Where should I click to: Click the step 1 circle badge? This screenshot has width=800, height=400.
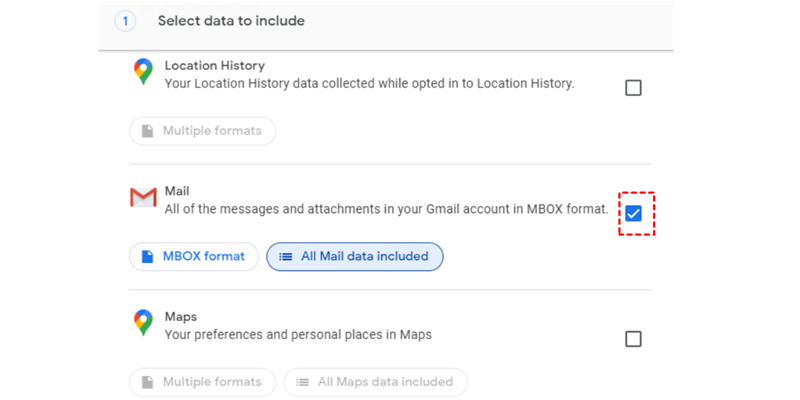(125, 21)
